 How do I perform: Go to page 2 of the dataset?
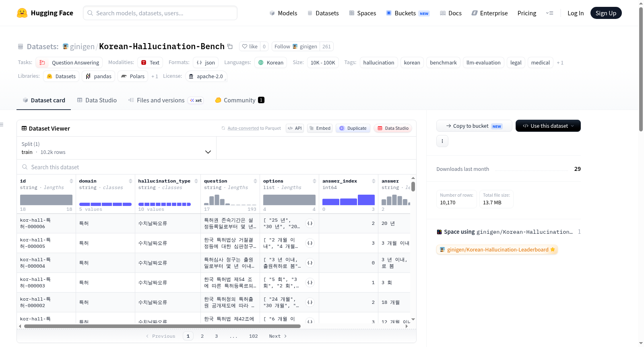pos(202,336)
